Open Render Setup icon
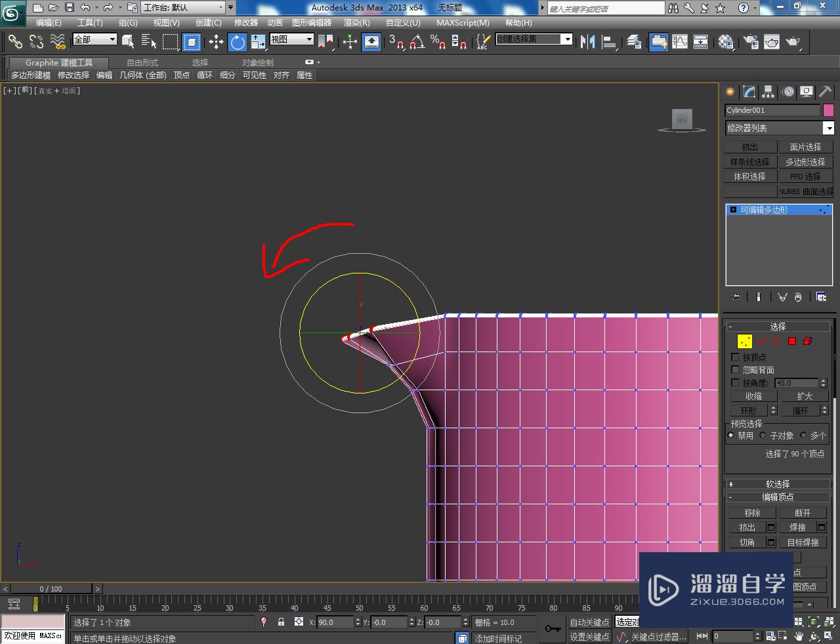Viewport: 840px width, 644px height. (750, 41)
